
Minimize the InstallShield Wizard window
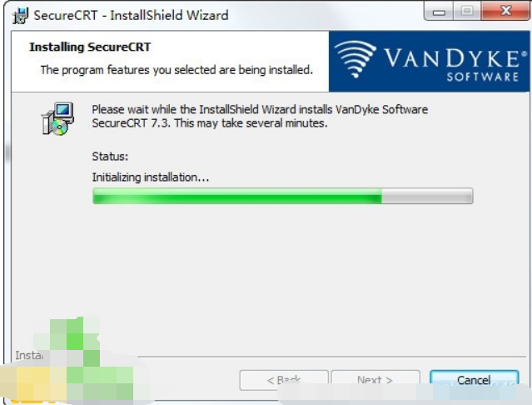click(x=439, y=12)
